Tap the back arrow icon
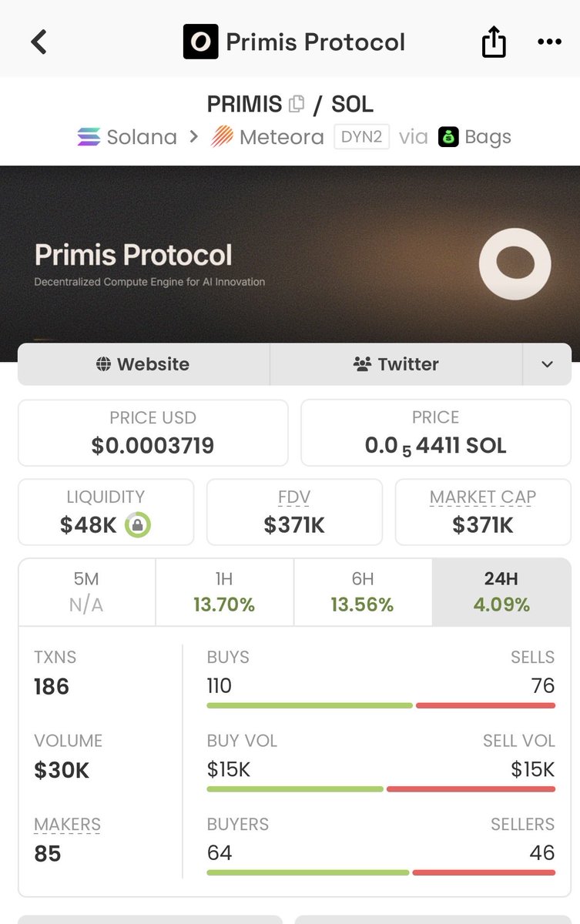This screenshot has height=924, width=580. tap(39, 42)
